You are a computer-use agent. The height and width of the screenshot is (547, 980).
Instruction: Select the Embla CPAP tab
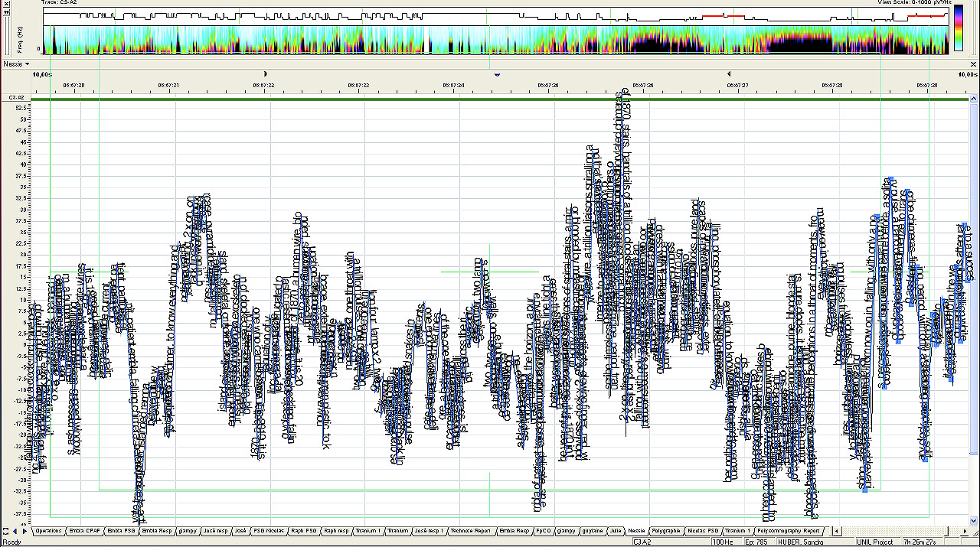(84, 530)
